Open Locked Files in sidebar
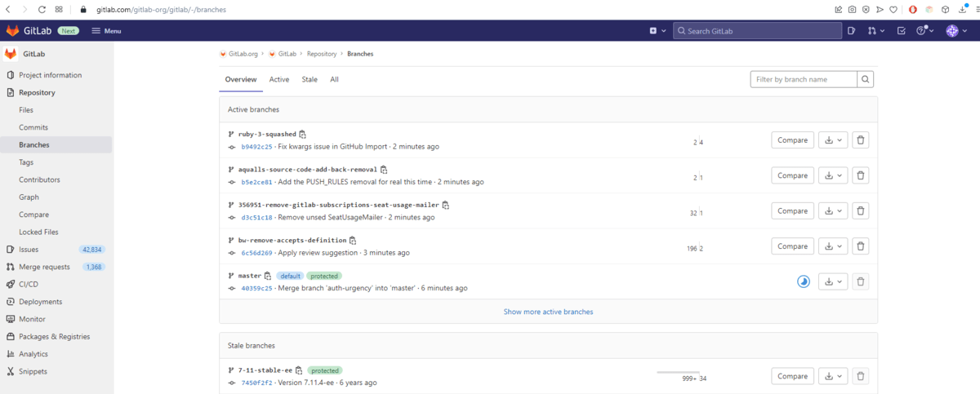The image size is (980, 394). coord(38,232)
